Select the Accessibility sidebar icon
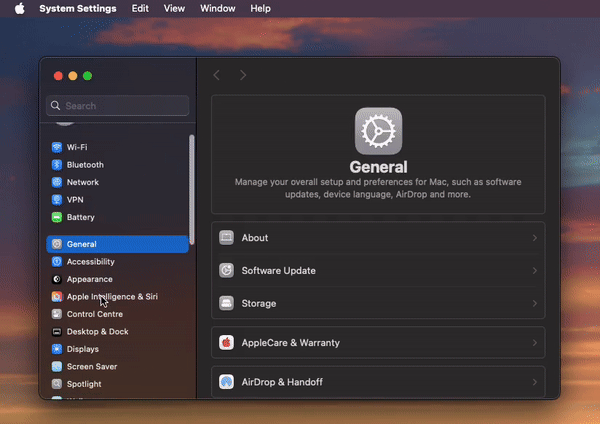Viewport: 600px width, 424px height. (57, 262)
